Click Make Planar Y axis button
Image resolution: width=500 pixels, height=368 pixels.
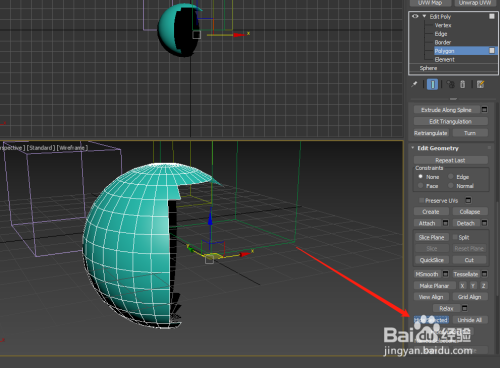point(473,286)
